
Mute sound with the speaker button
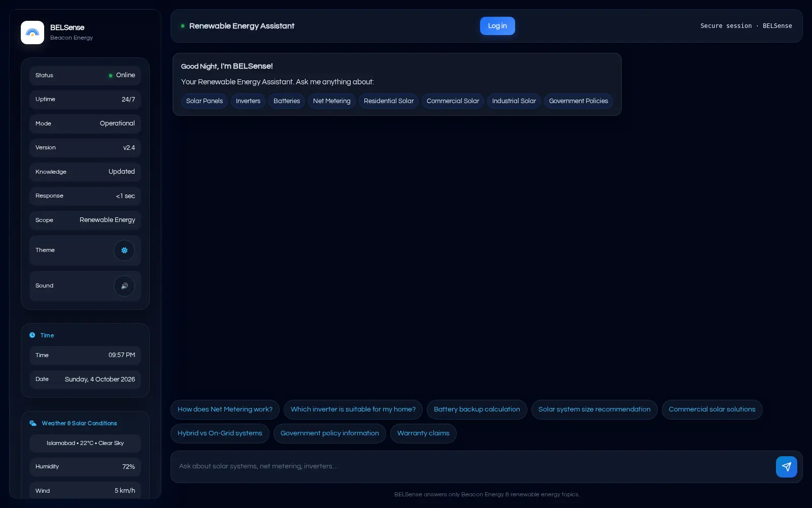click(x=124, y=286)
